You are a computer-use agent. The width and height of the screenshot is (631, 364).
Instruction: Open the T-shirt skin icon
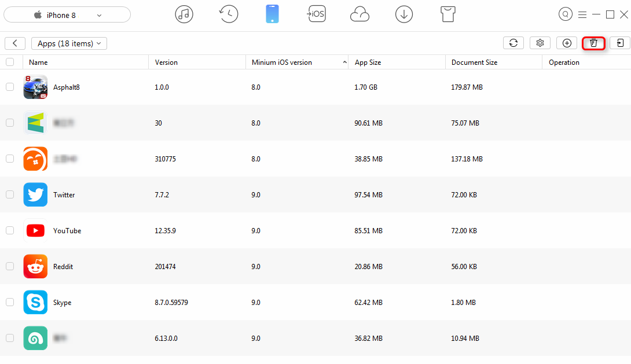(x=448, y=14)
